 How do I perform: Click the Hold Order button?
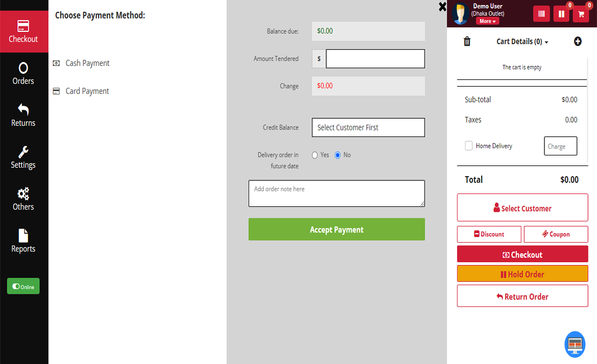[x=522, y=274]
